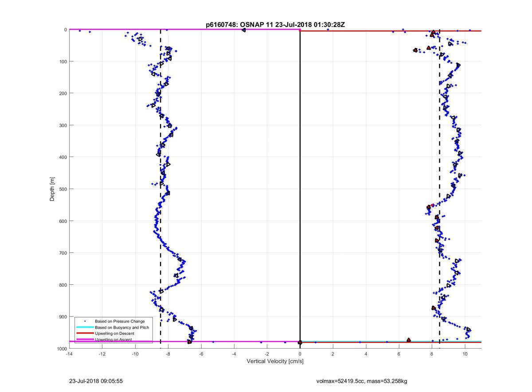Click depth tick label 900
The height and width of the screenshot is (392, 532).
[63, 316]
